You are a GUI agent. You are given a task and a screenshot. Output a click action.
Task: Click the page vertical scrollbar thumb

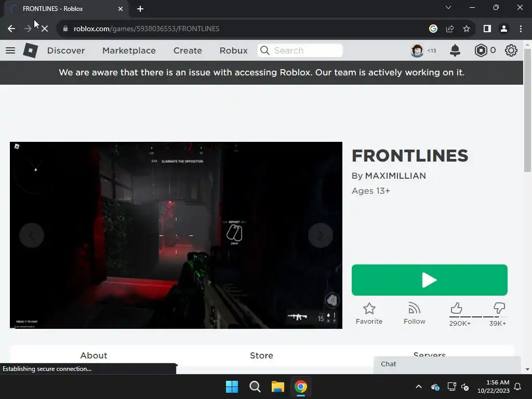tap(527, 110)
